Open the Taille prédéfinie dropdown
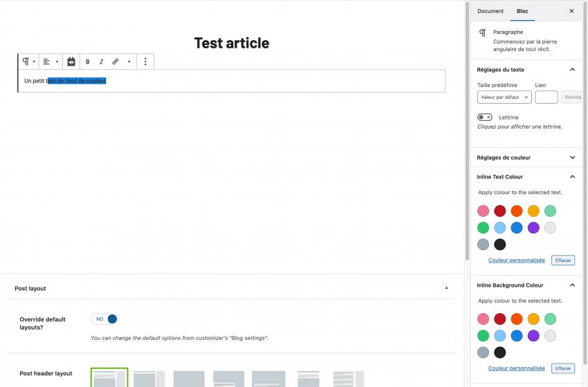 point(504,97)
